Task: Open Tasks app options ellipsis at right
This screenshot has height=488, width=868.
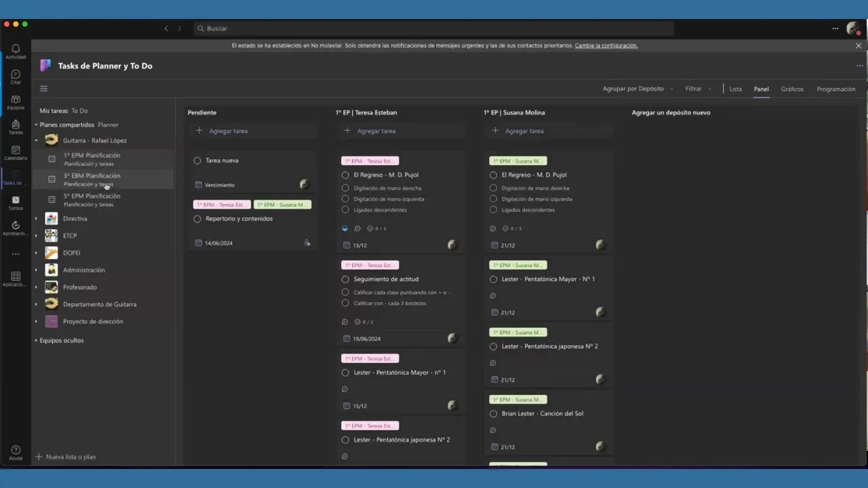Action: tap(860, 66)
